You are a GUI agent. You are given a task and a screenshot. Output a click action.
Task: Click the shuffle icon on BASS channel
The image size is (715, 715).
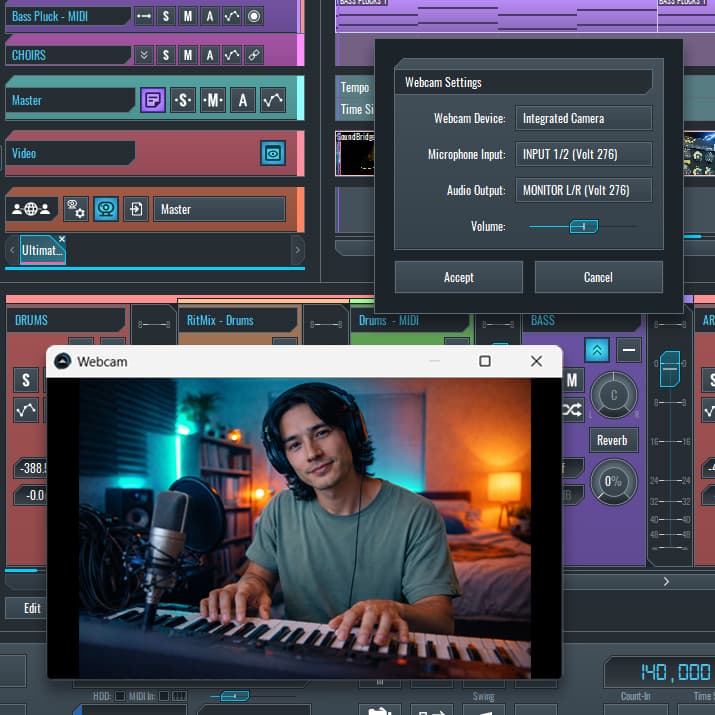pos(572,410)
